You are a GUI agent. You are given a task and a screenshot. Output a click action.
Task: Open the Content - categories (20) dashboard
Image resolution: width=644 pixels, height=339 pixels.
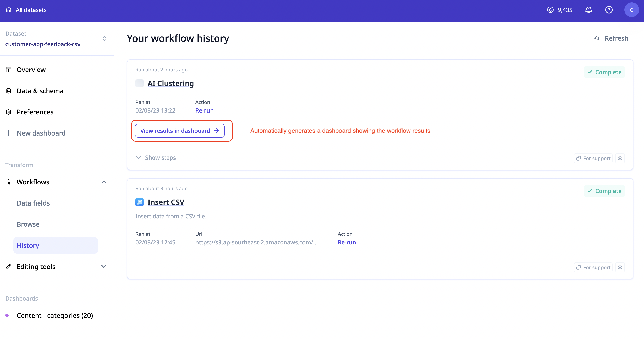pyautogui.click(x=55, y=316)
